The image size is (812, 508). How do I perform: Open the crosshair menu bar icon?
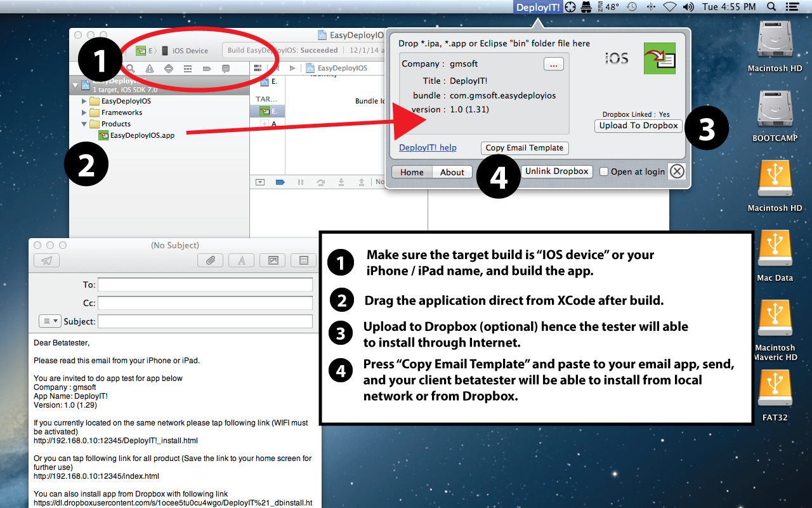coord(570,7)
